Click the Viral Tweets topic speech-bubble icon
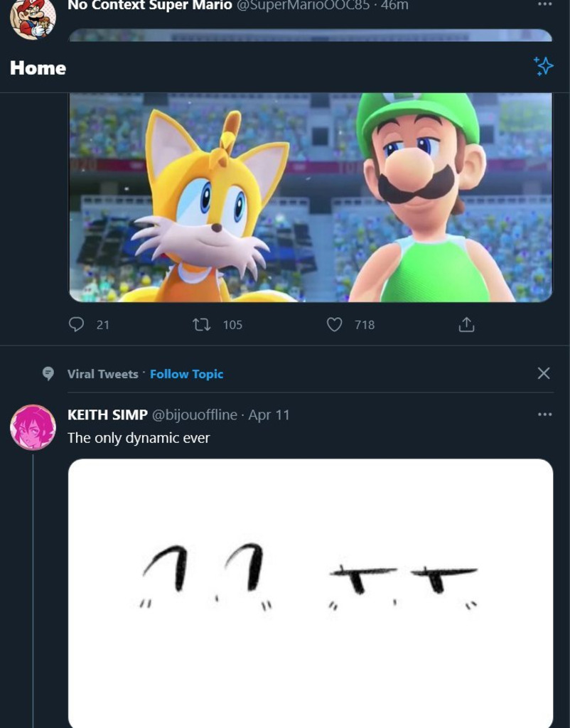570x728 pixels. 48,374
